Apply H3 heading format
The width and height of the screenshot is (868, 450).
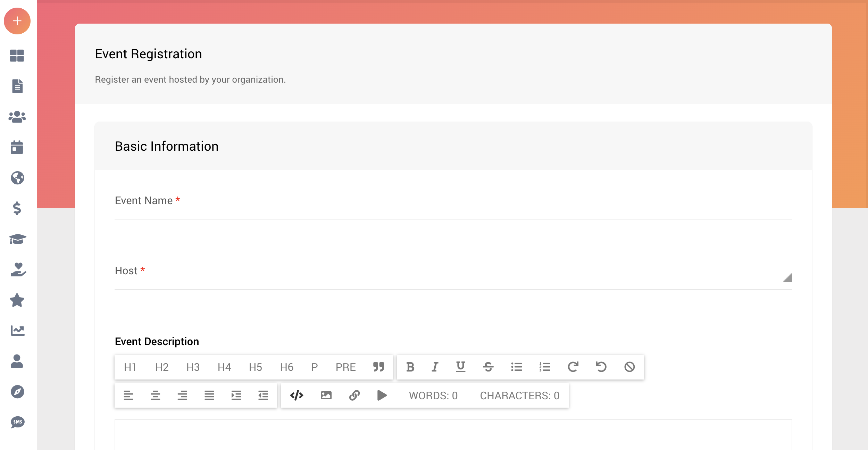(x=193, y=367)
